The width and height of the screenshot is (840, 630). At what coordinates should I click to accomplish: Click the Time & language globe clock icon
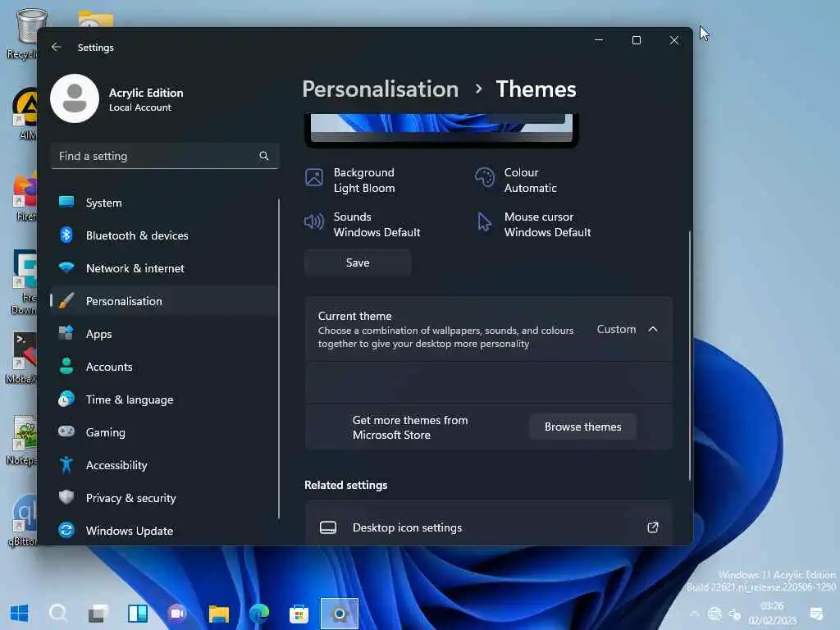(66, 399)
